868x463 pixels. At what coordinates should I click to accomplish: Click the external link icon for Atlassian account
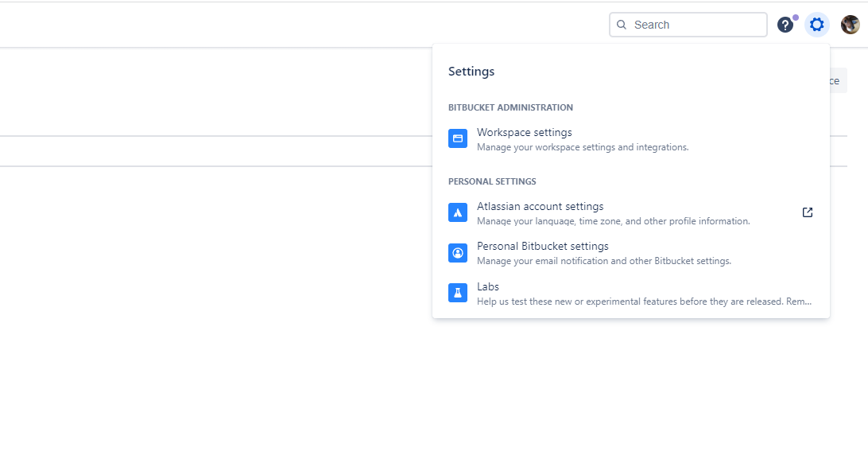808,212
